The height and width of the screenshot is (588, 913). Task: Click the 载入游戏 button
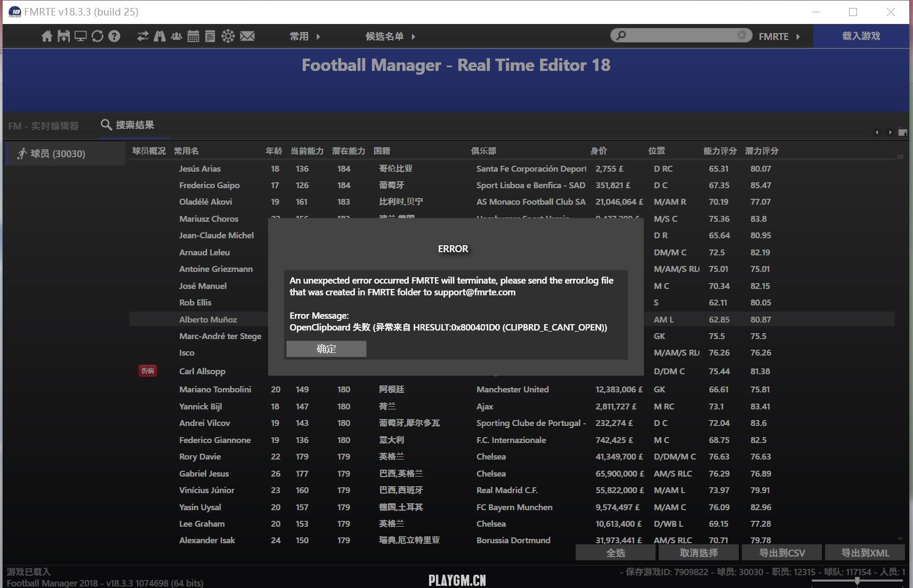(x=861, y=36)
